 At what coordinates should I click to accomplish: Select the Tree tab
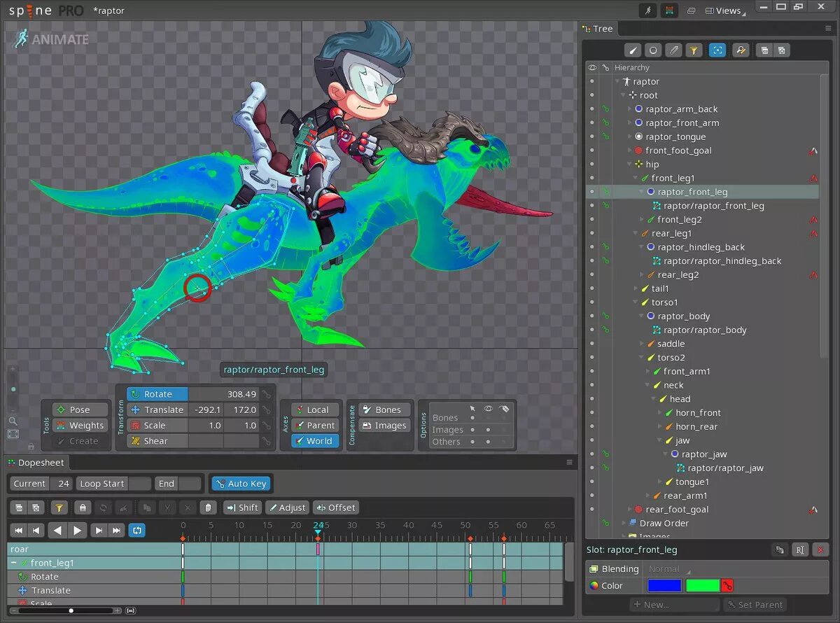(x=598, y=29)
